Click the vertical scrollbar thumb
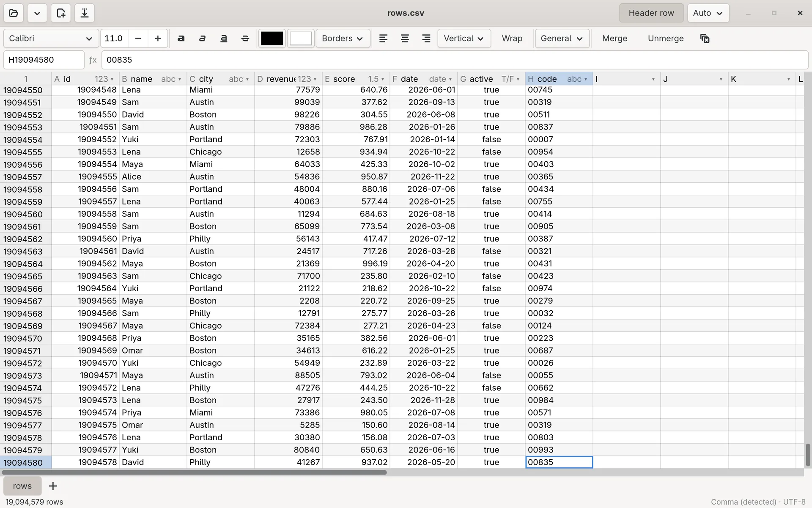Image resolution: width=812 pixels, height=508 pixels. click(808, 455)
